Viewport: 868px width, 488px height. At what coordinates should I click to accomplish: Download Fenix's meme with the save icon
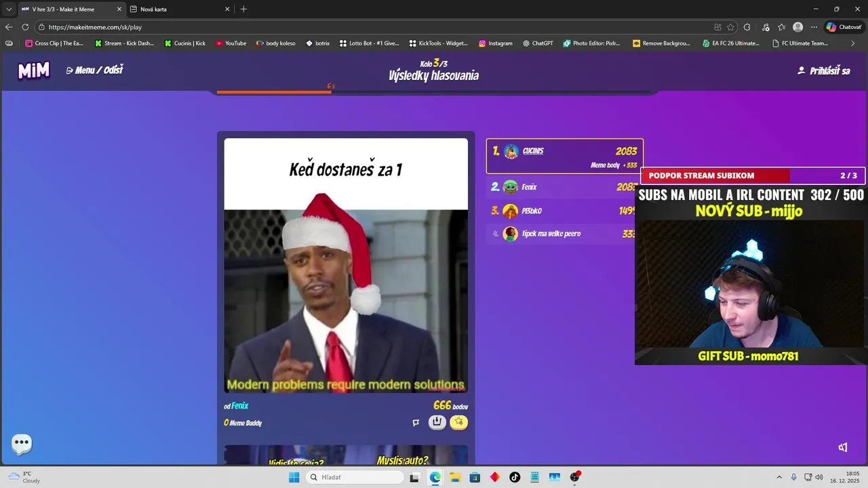coord(437,422)
